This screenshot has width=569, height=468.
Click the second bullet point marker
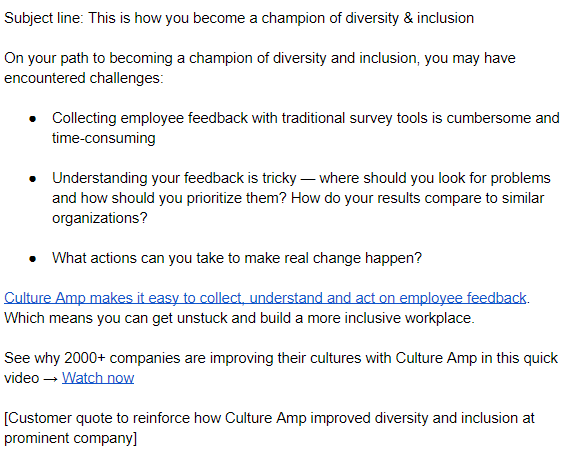[33, 179]
